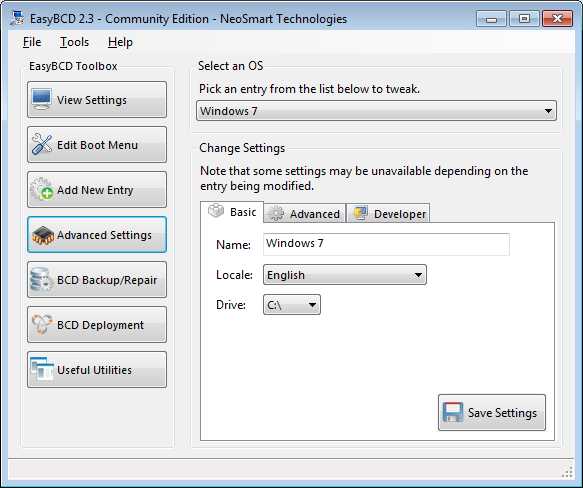This screenshot has width=583, height=488.
Task: Open the Help menu
Action: (120, 42)
